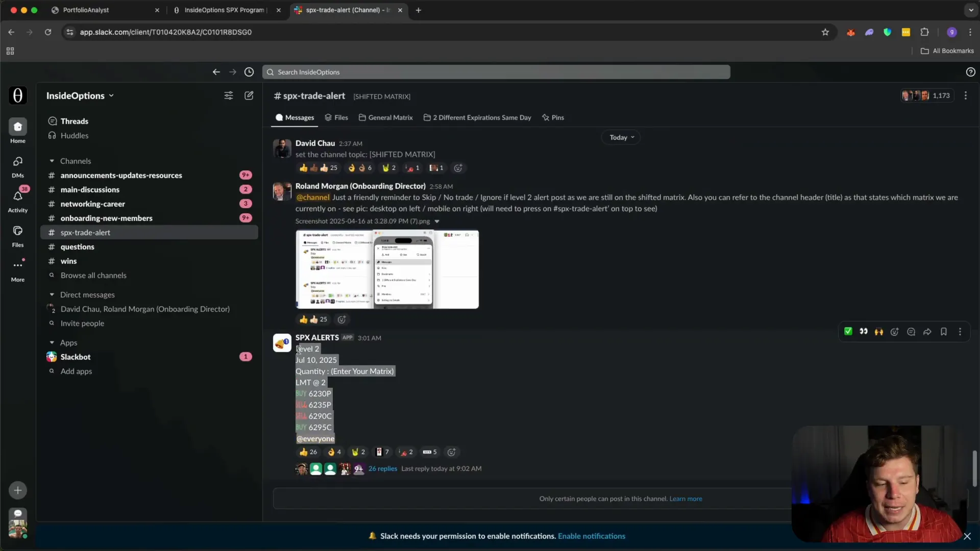980x551 pixels.
Task: Add the raised hands reaction on toolbar
Action: (879, 332)
